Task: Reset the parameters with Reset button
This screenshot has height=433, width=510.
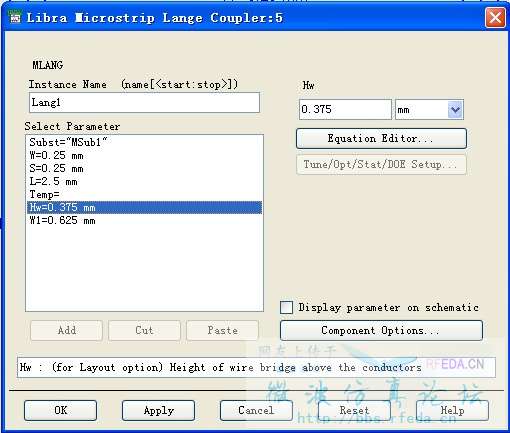Action: pyautogui.click(x=354, y=410)
